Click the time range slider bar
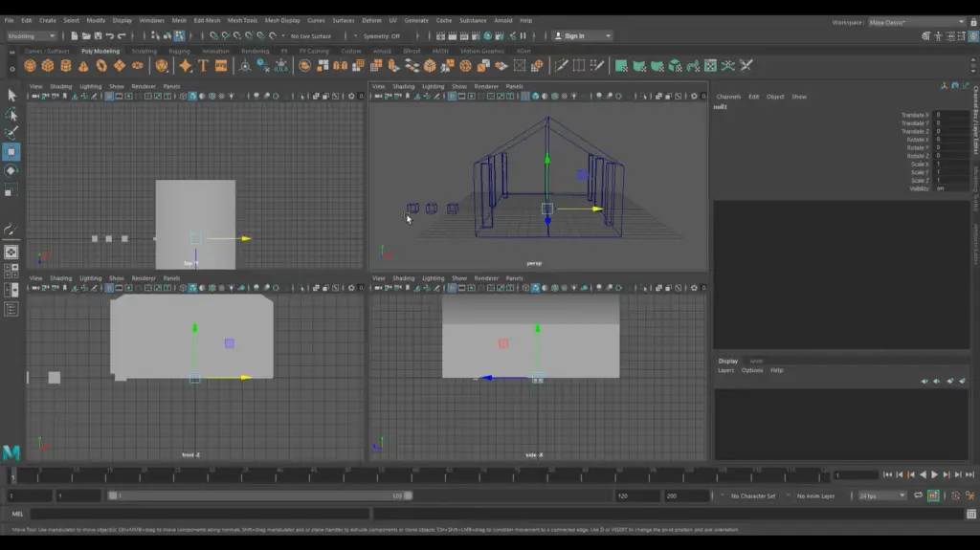Viewport: 980px width, 550px height. (x=258, y=495)
